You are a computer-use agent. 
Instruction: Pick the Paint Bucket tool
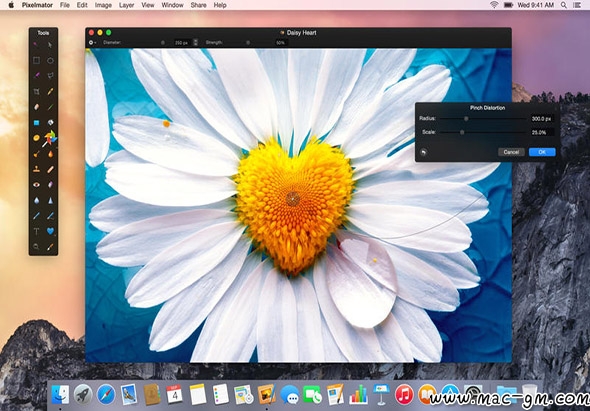coord(50,122)
